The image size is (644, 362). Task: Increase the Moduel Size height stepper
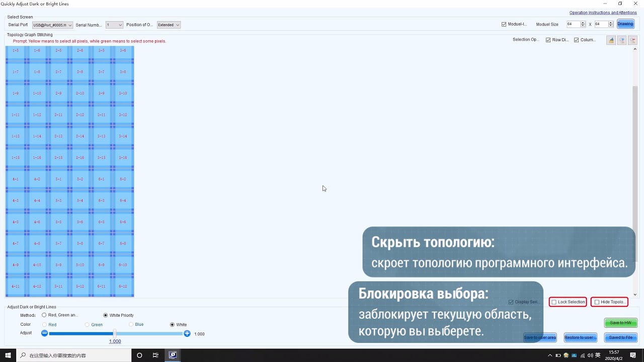pos(611,23)
